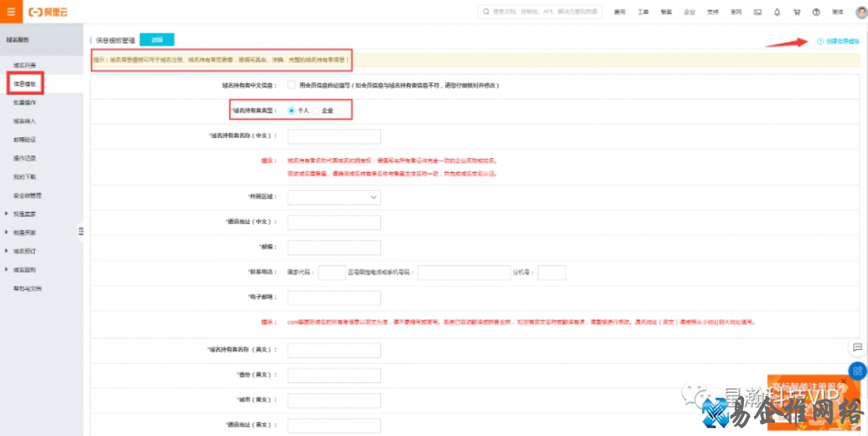Click the 域名持有者名称（中文） input field
Image resolution: width=868 pixels, height=436 pixels.
[334, 136]
